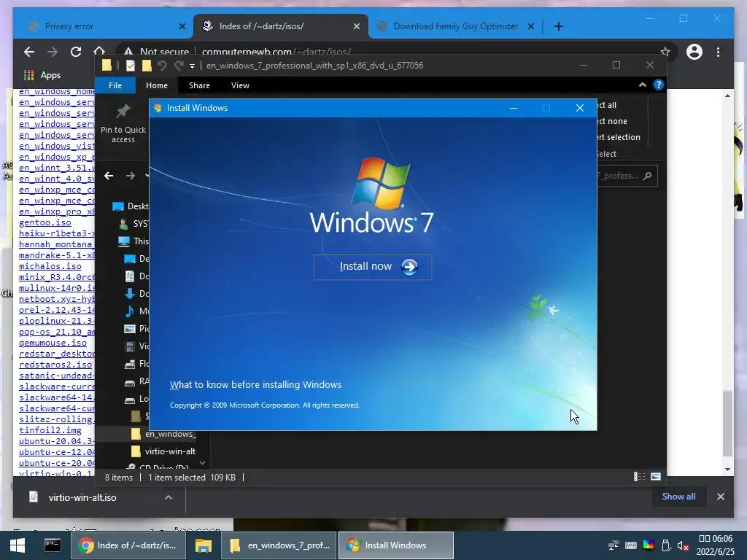This screenshot has width=747, height=560.
Task: Switch Explorer to large icons view
Action: pyautogui.click(x=656, y=477)
